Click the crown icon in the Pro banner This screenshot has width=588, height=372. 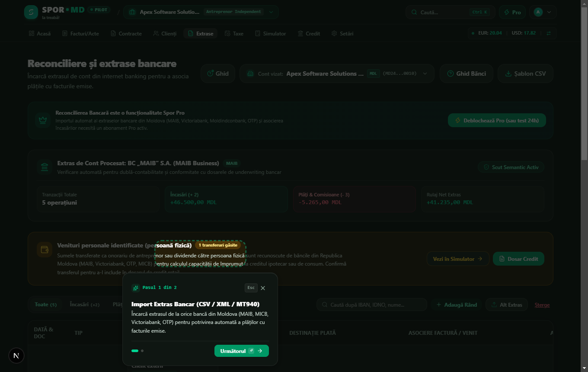click(43, 121)
